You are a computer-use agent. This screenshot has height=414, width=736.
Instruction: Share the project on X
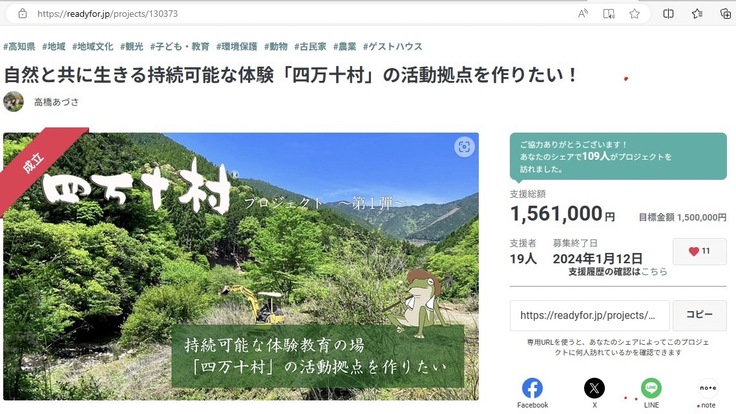(594, 388)
